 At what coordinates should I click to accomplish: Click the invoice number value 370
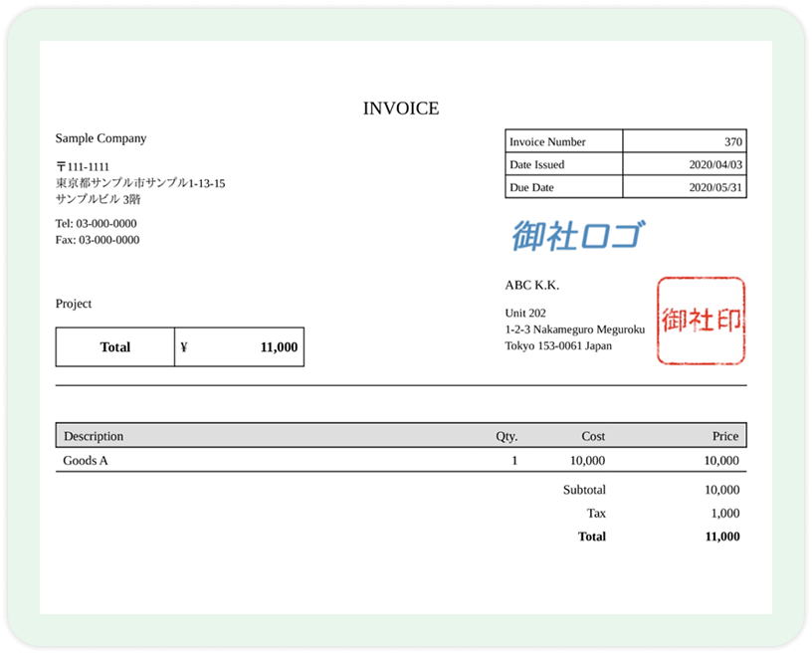point(732,141)
